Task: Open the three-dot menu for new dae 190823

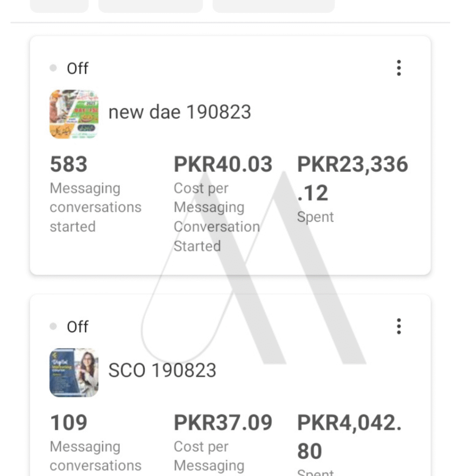Action: (x=398, y=68)
